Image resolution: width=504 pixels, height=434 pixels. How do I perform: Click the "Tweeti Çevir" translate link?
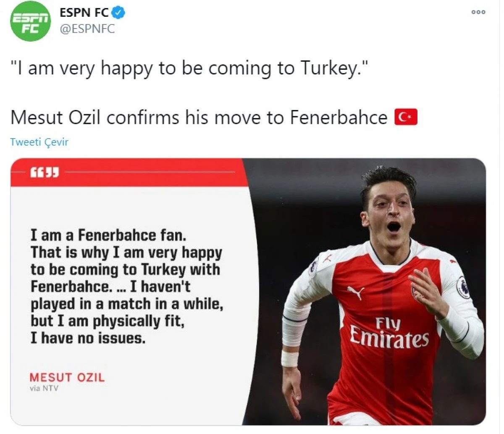click(39, 142)
